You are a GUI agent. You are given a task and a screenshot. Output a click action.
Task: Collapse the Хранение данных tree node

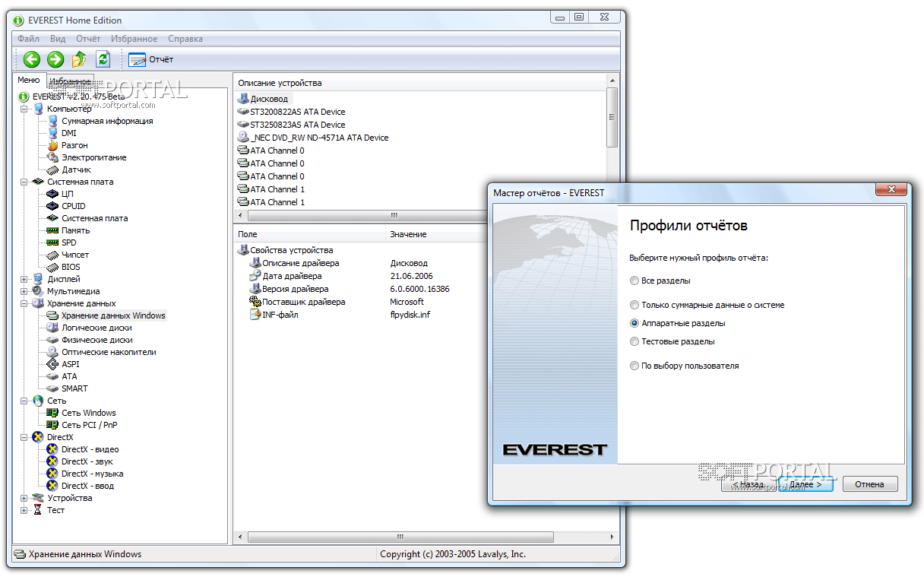[24, 303]
